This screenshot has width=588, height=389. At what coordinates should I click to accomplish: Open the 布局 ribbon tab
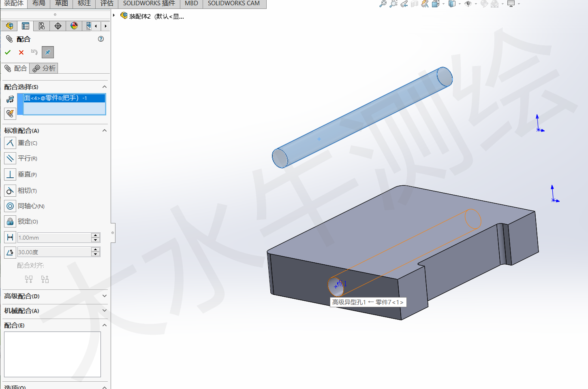[39, 4]
